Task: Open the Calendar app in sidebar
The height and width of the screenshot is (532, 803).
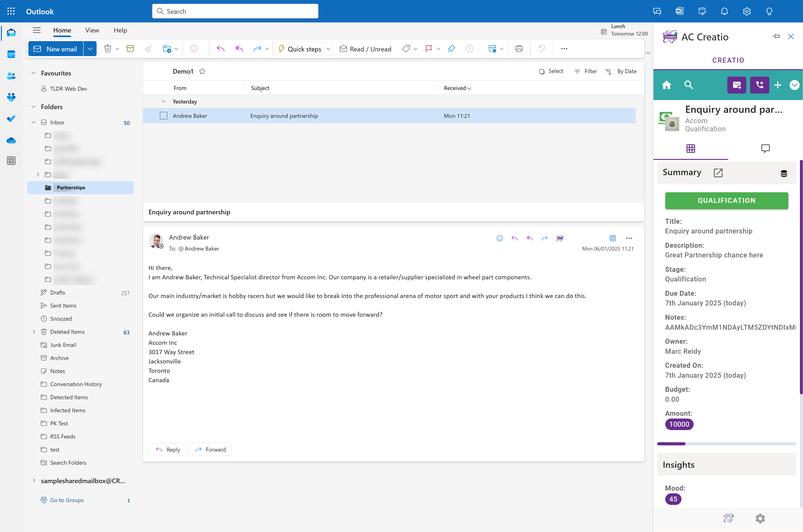Action: (11, 54)
